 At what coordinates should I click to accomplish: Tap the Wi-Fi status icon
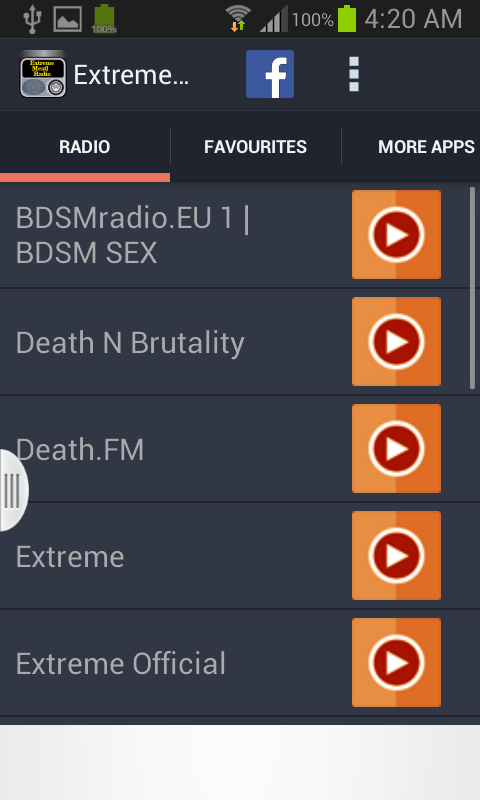(238, 19)
